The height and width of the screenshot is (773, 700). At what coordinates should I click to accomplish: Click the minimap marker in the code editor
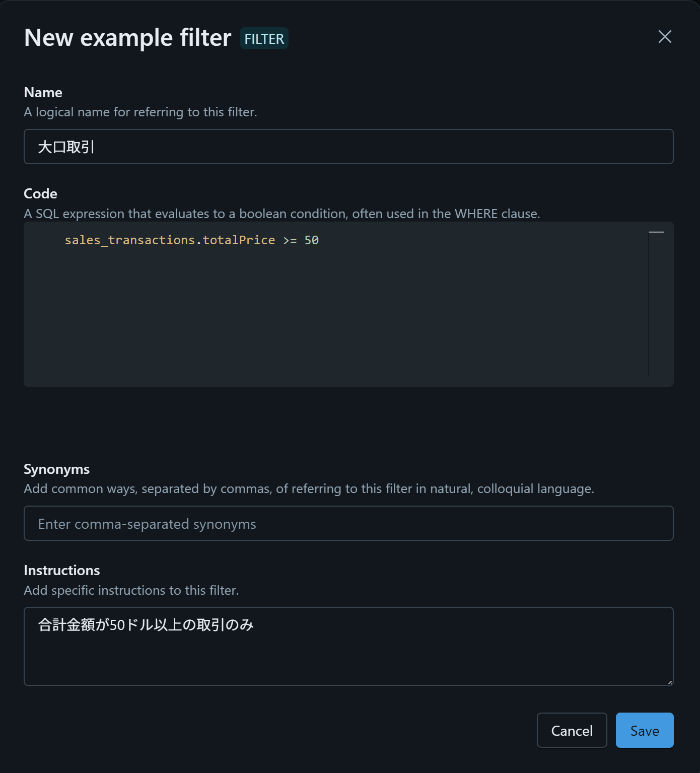656,233
